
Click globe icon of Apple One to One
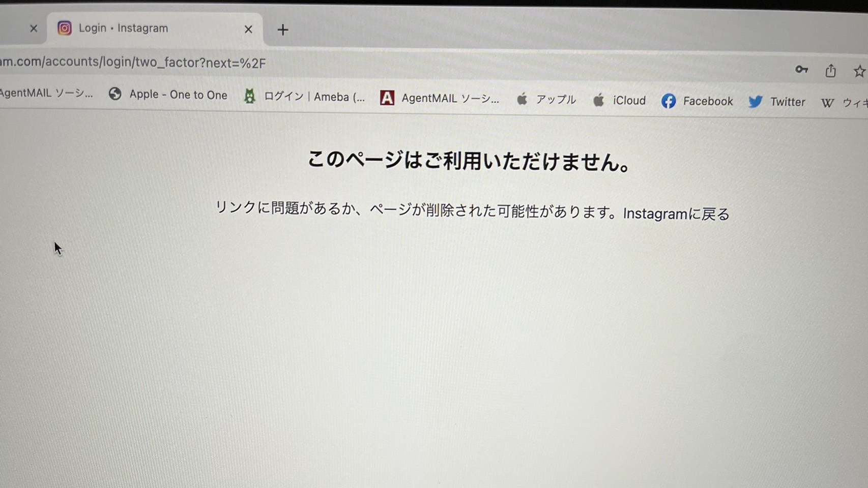pos(115,94)
